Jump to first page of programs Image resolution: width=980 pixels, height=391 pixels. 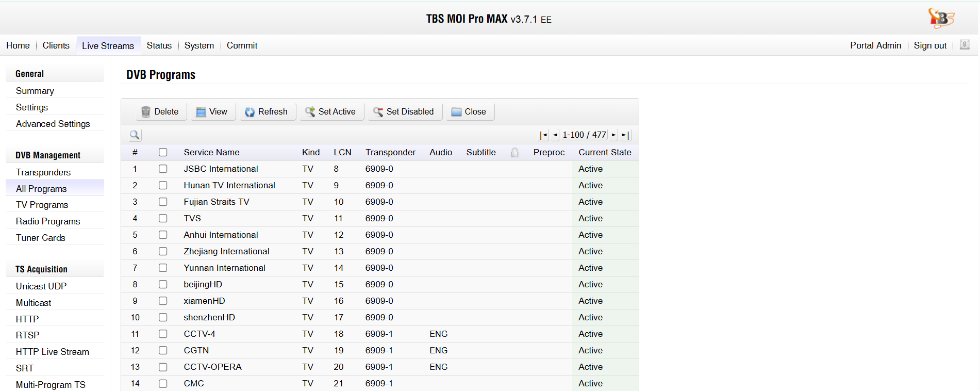[543, 135]
